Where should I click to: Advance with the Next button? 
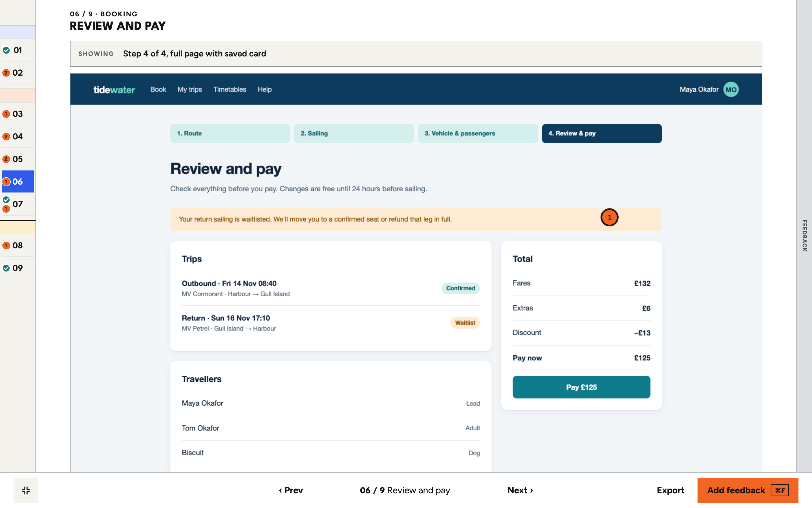point(520,490)
